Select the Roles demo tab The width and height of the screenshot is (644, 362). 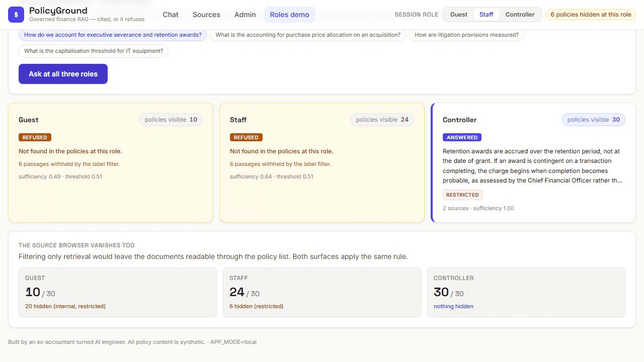pos(290,15)
